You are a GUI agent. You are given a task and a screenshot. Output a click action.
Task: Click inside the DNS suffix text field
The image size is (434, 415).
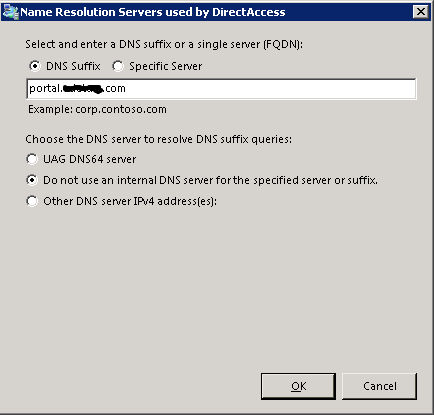(221, 89)
